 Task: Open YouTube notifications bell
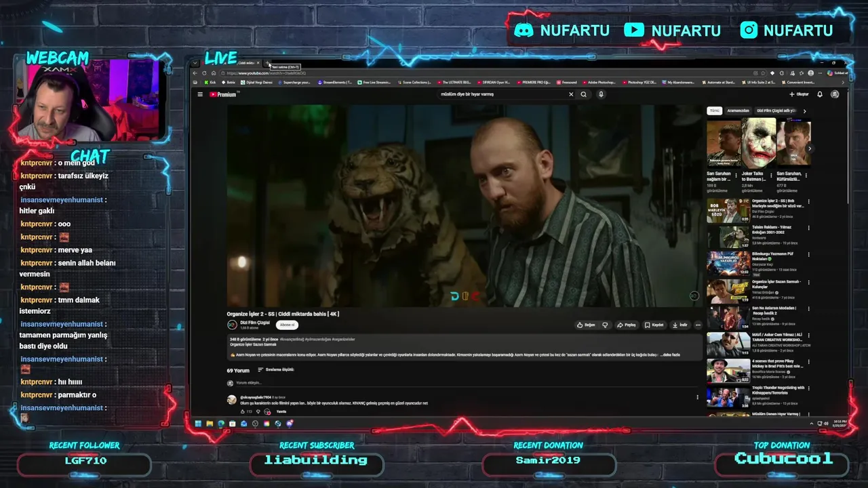820,94
